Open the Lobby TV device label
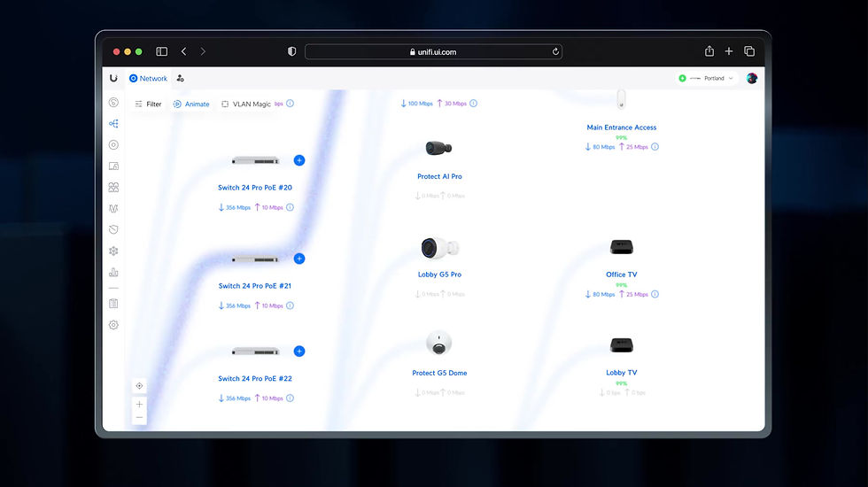Viewport: 868px width, 487px height. (622, 373)
